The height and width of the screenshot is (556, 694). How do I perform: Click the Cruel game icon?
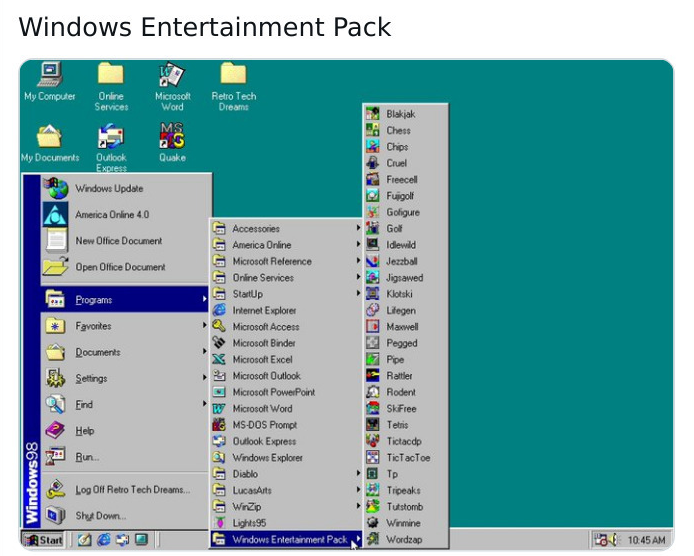click(373, 163)
